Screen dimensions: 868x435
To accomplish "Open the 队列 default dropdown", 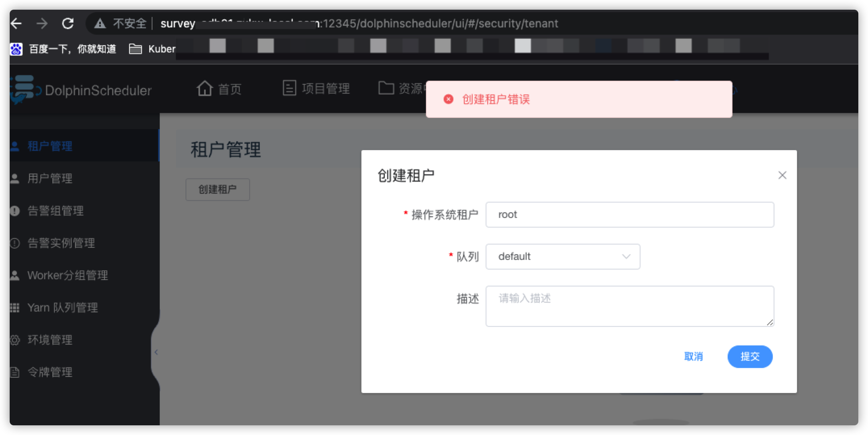I will (x=563, y=256).
